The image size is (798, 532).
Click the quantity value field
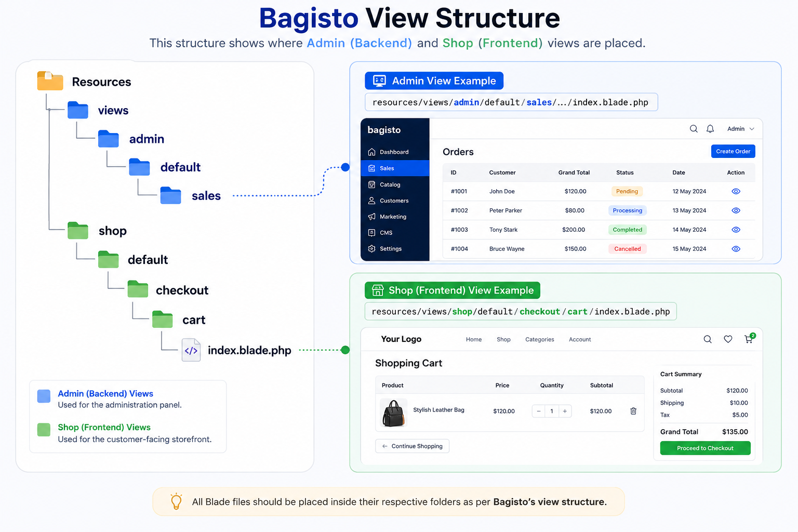click(552, 411)
